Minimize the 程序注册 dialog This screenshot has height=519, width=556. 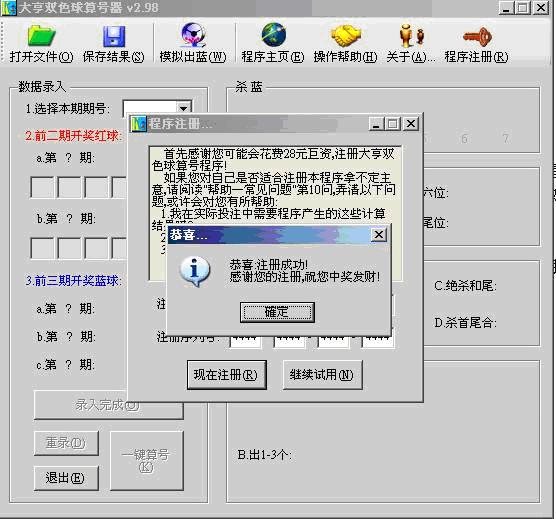[x=376, y=124]
